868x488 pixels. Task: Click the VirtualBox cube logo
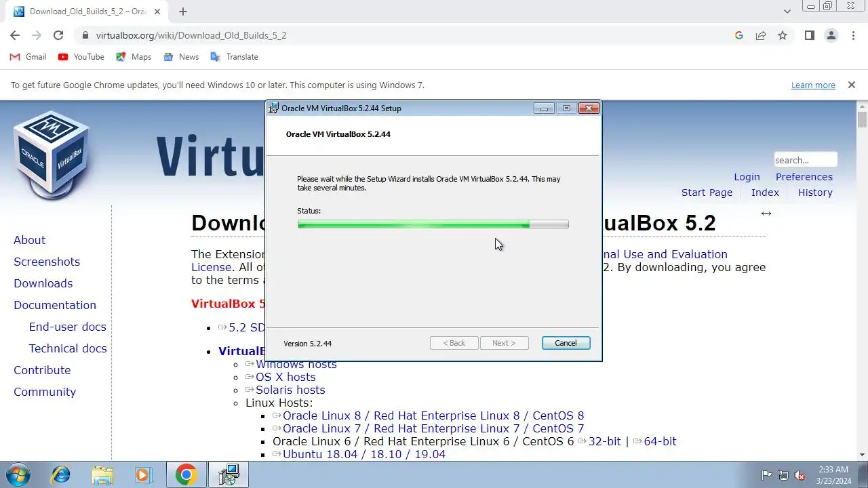point(52,154)
